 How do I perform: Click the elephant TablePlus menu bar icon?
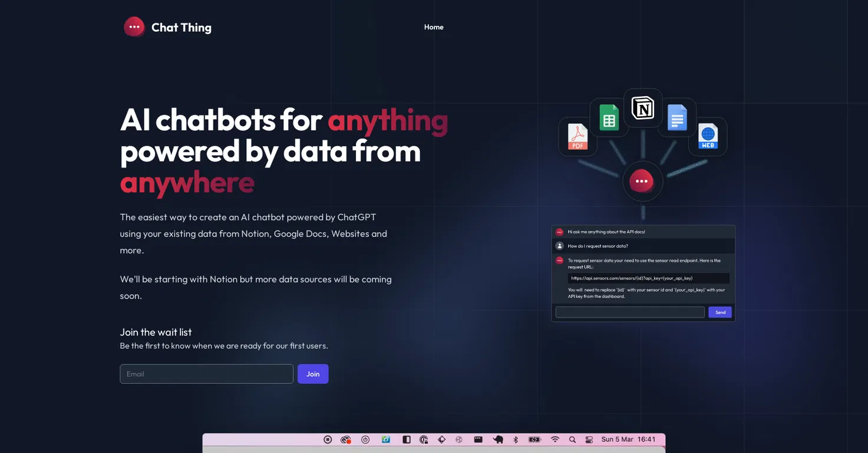point(498,439)
